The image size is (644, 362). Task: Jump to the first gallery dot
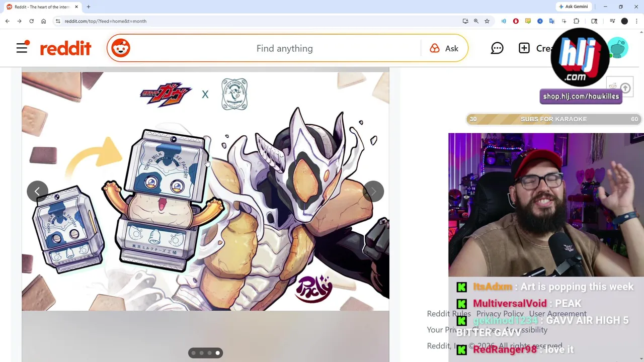(194, 353)
